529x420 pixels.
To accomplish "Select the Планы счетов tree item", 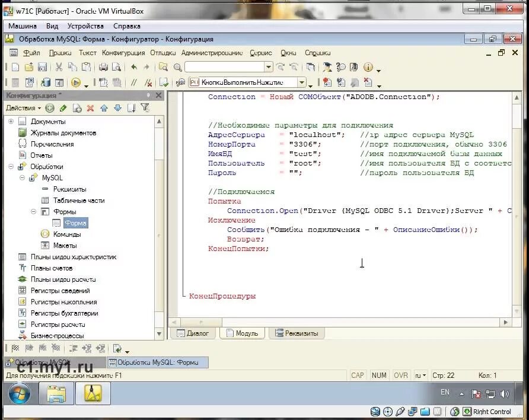I will [52, 268].
